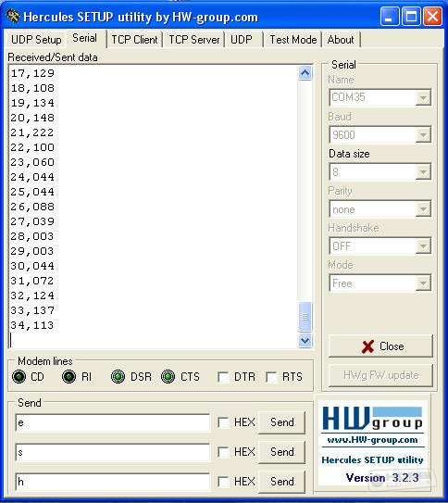
Task: Toggle HEX for the 'e' send field
Action: tap(223, 422)
